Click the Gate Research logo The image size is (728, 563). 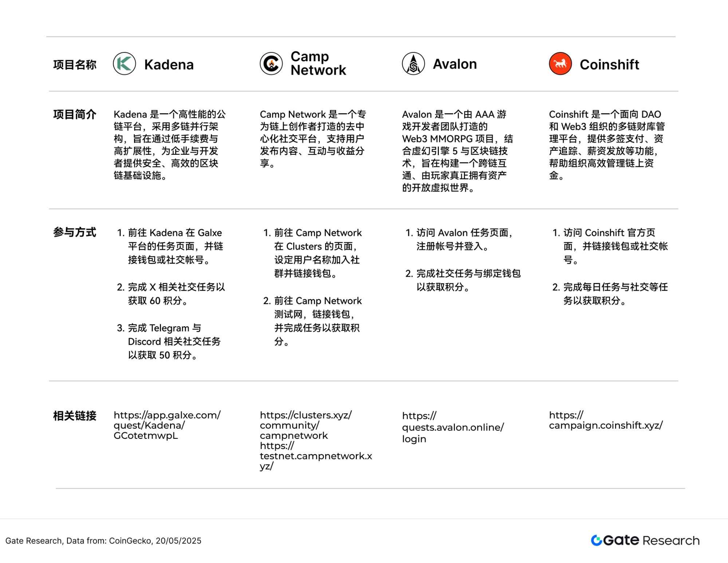[x=645, y=540]
